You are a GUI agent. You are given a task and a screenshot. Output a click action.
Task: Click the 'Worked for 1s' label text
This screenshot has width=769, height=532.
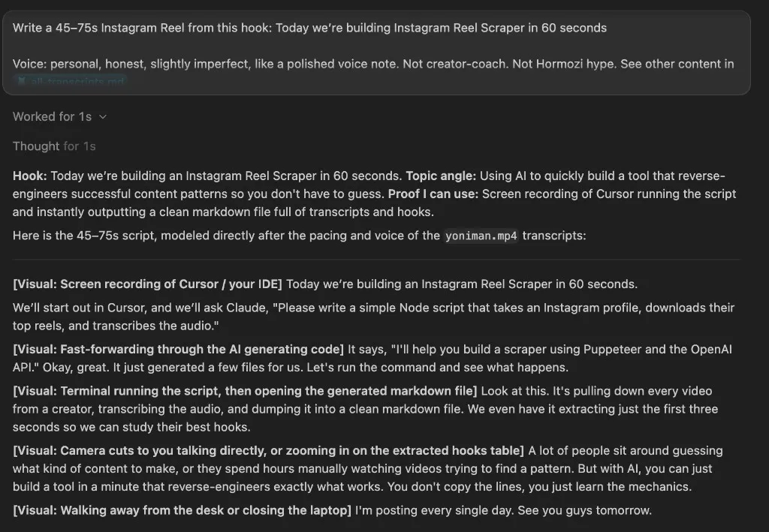[52, 116]
